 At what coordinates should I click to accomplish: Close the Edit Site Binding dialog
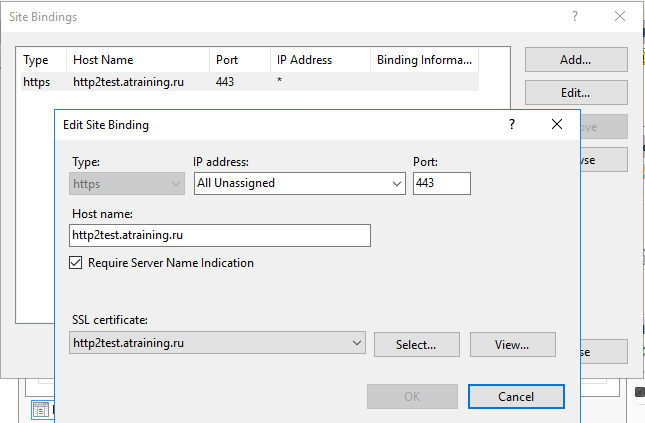click(557, 125)
